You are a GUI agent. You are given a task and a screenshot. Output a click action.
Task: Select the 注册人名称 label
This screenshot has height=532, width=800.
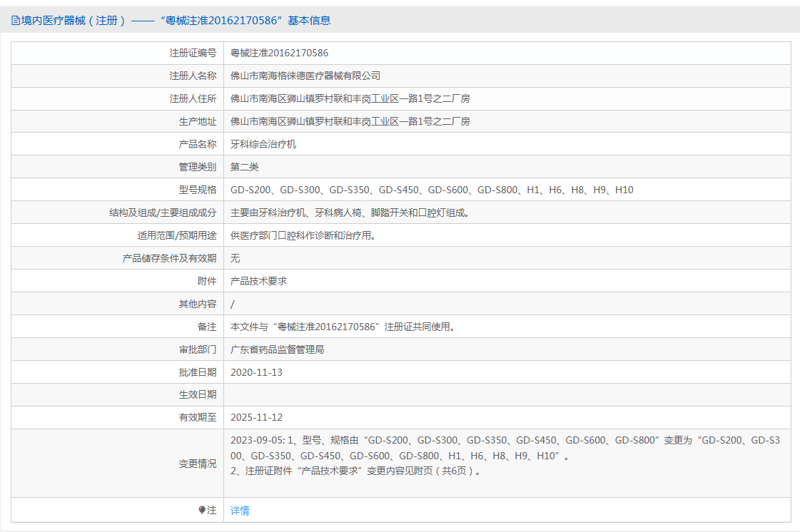pos(193,76)
